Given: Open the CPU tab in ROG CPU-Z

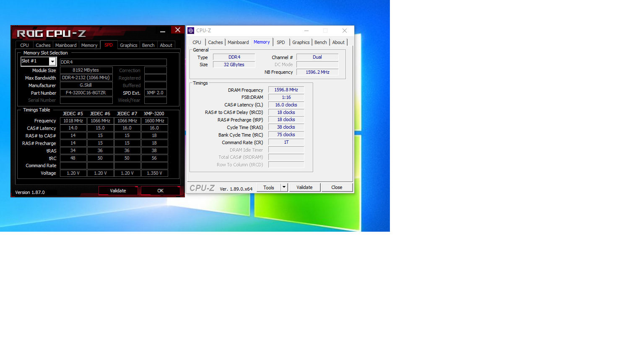Looking at the screenshot, I should click(x=24, y=45).
